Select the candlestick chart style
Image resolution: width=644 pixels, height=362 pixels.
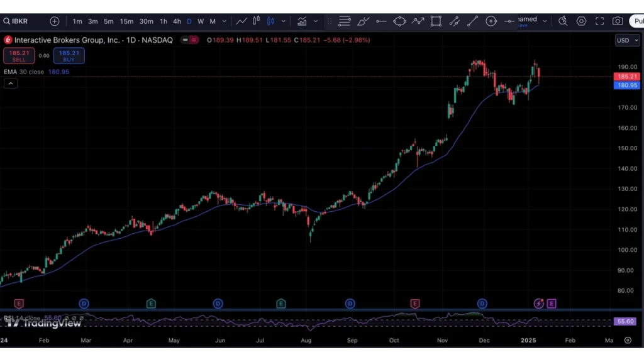tap(270, 21)
